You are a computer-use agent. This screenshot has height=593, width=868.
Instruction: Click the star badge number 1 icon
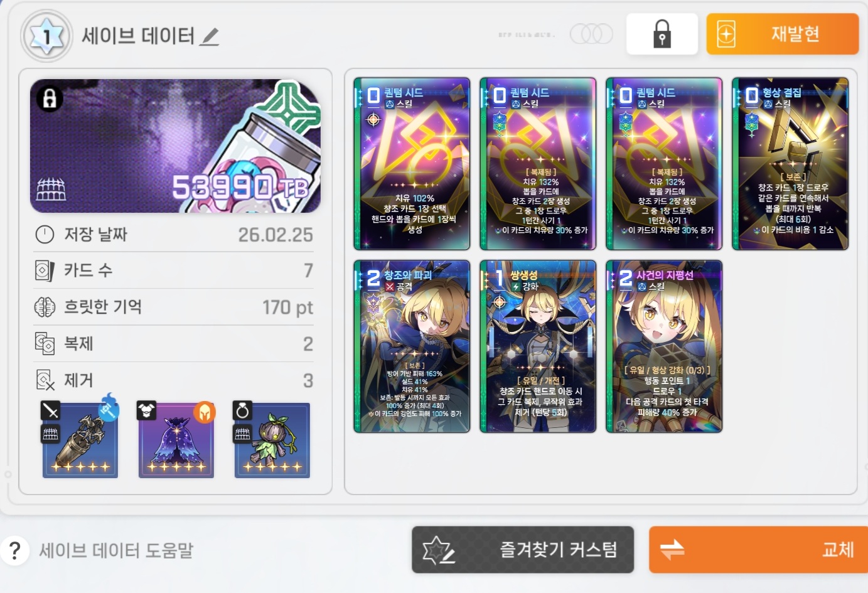(47, 36)
